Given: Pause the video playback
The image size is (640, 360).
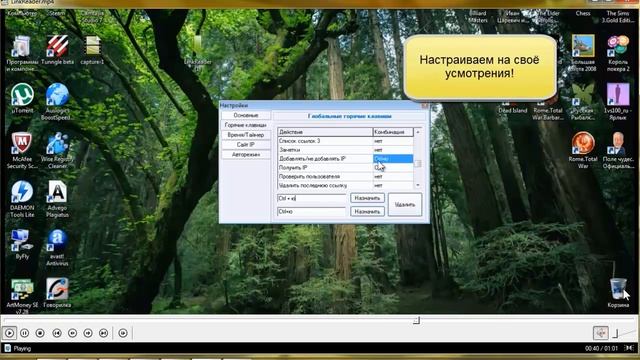Looking at the screenshot, I should coord(24,333).
